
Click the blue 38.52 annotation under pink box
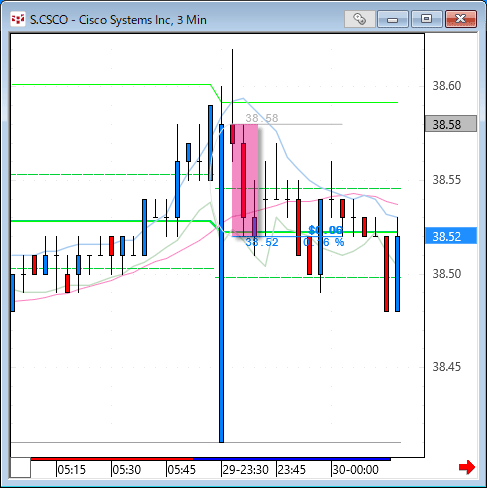[262, 242]
